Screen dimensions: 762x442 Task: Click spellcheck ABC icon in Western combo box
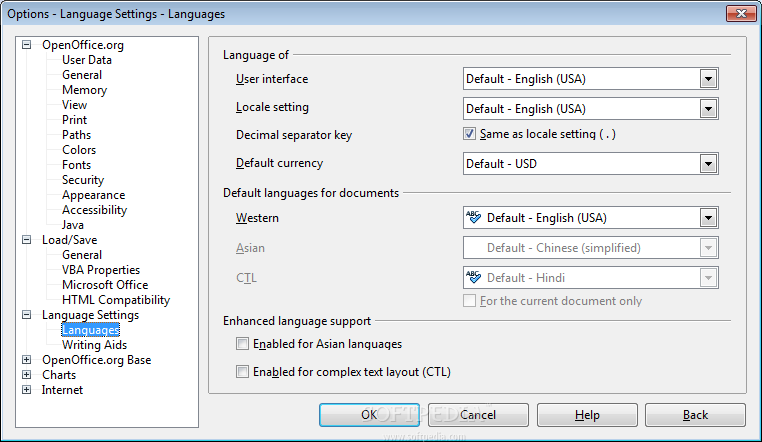[473, 217]
